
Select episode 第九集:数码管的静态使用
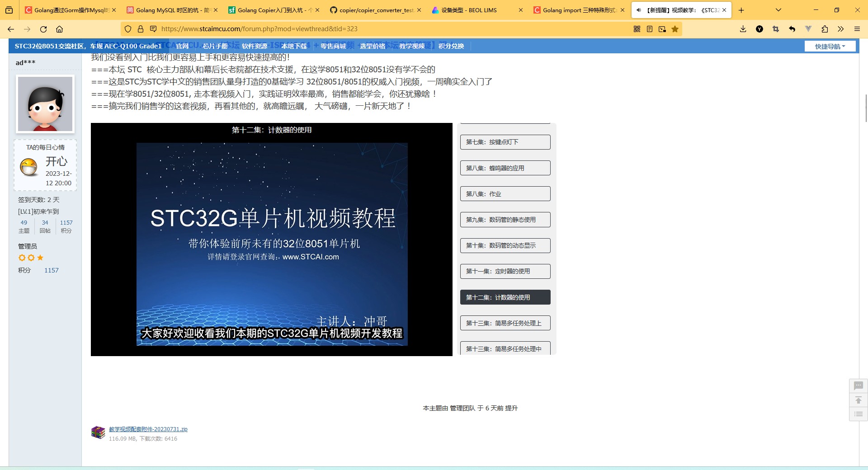tap(505, 219)
